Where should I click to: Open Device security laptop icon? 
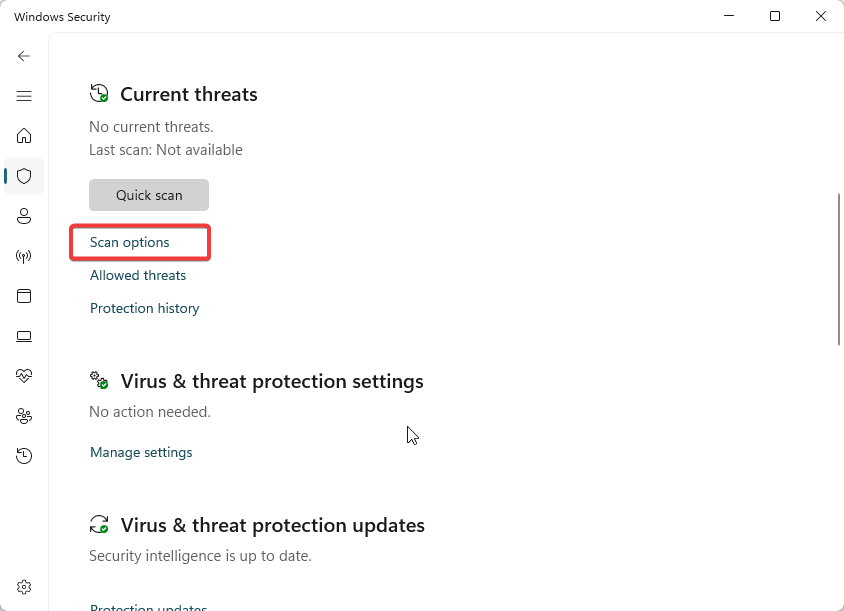coord(24,336)
